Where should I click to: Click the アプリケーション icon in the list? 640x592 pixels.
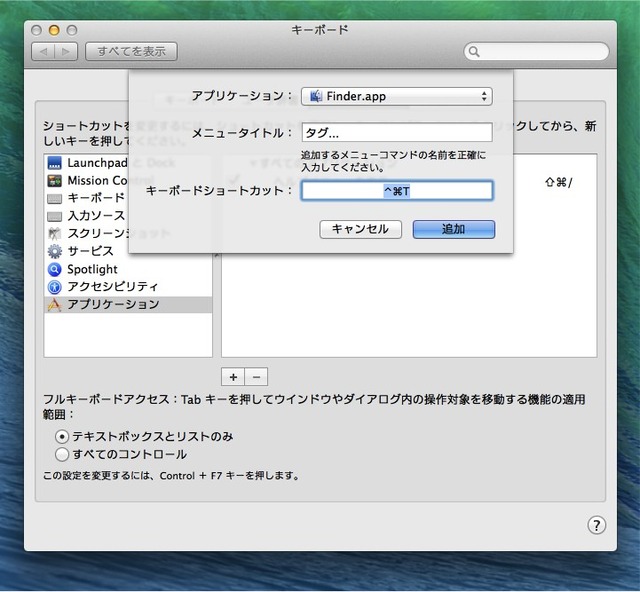pos(54,305)
